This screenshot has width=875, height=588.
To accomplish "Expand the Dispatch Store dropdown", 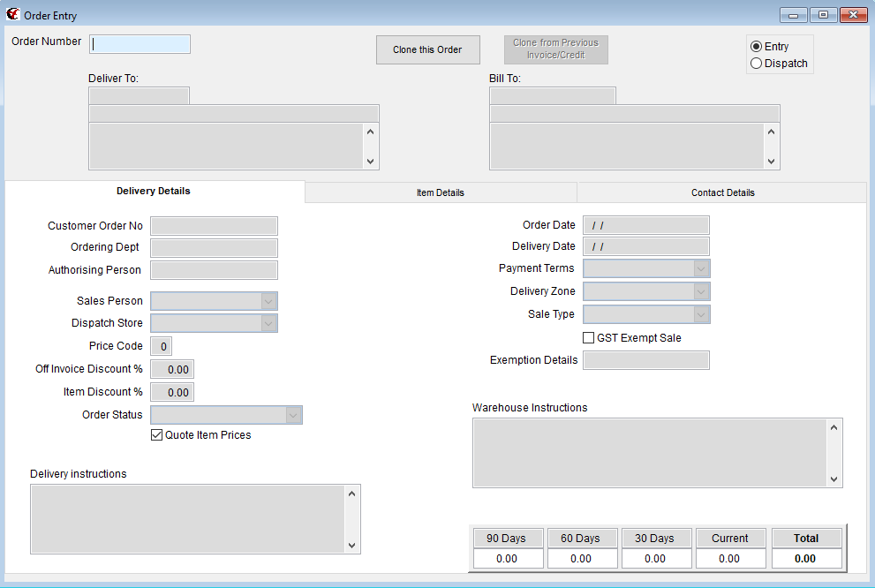I will (x=268, y=323).
